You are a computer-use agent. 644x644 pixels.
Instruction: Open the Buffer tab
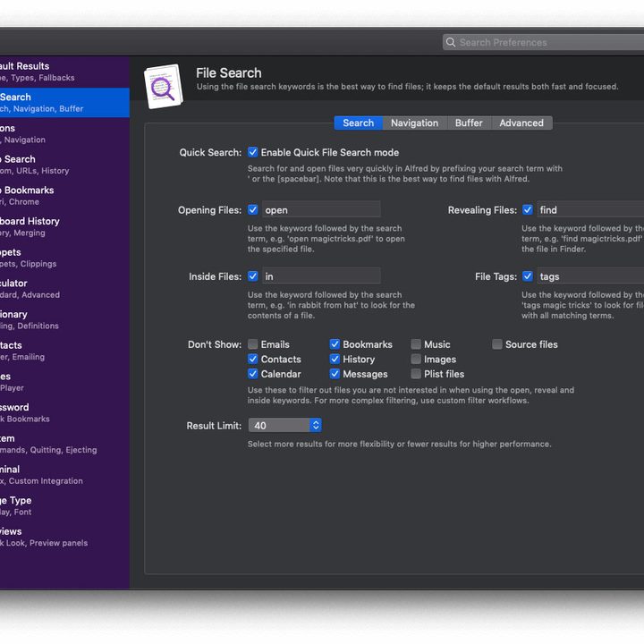(469, 123)
